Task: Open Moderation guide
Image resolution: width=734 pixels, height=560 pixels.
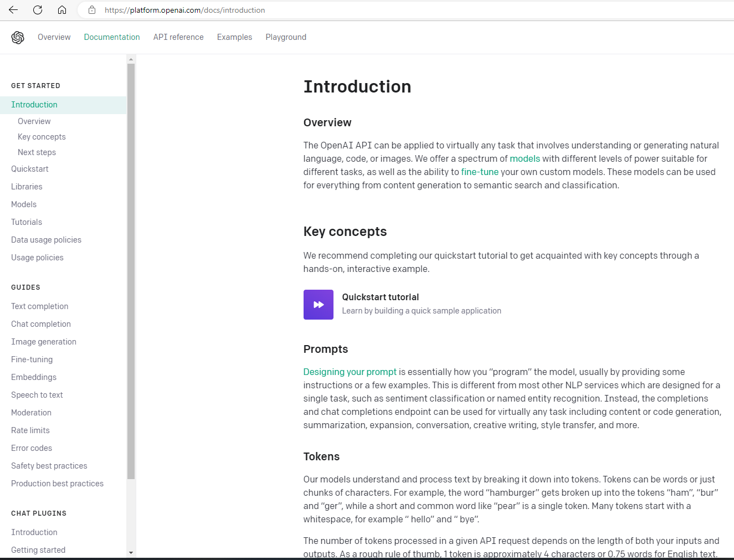Action: pyautogui.click(x=31, y=413)
